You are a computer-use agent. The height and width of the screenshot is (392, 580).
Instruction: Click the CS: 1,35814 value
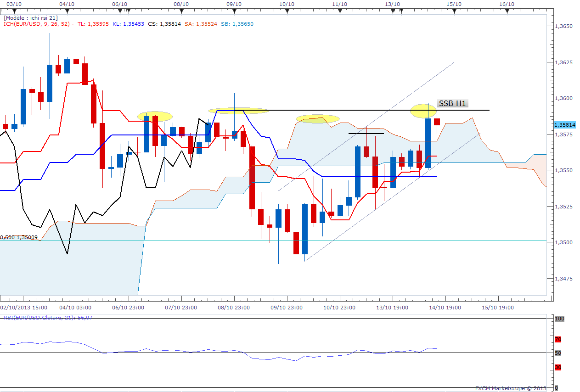coord(164,24)
